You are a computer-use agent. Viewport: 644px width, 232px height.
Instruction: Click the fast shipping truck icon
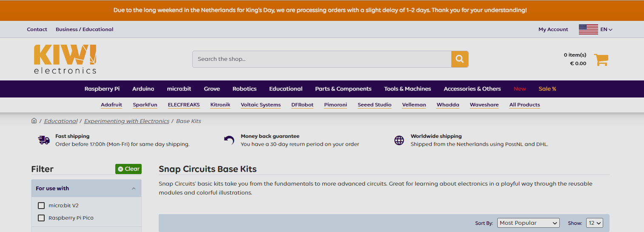[x=44, y=140]
